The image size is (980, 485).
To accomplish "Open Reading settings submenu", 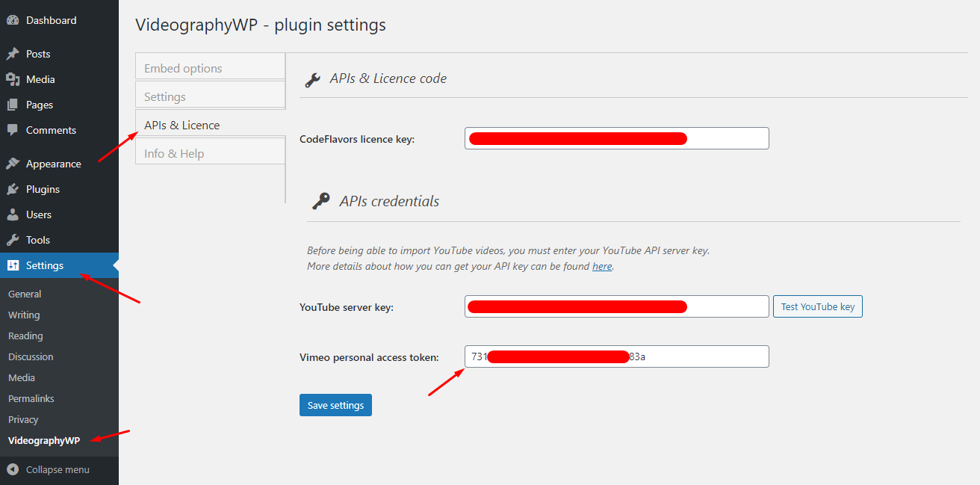I will [x=25, y=336].
